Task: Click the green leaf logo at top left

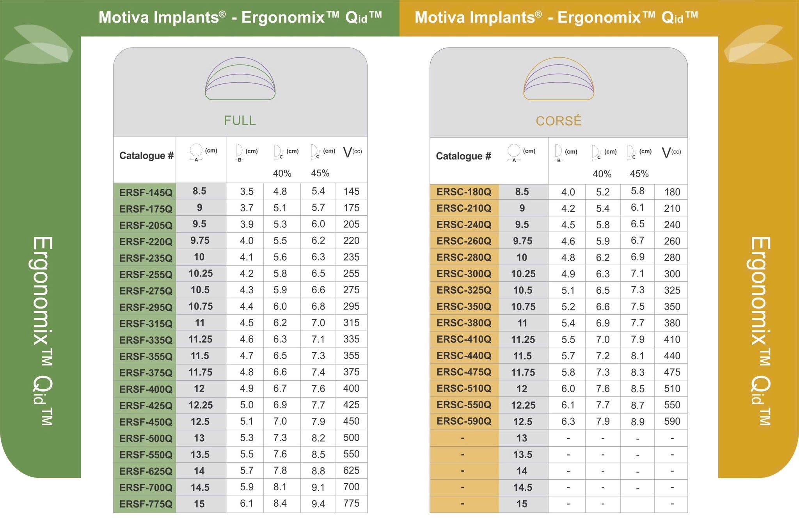Action: point(38,44)
